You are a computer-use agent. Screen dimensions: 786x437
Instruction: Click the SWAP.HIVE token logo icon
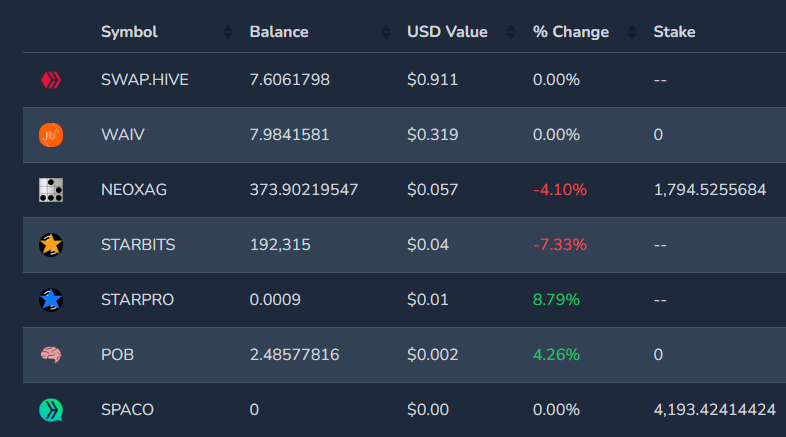[51, 80]
